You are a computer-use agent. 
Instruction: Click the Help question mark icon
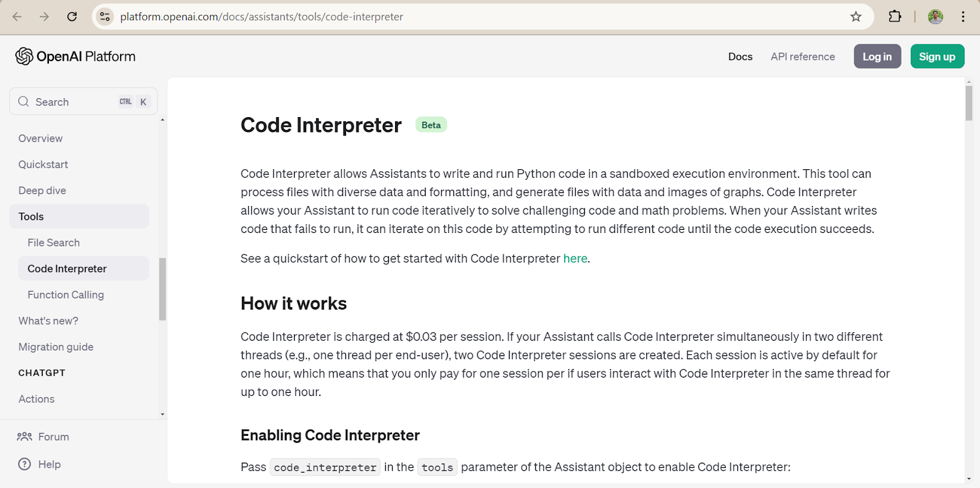coord(24,464)
